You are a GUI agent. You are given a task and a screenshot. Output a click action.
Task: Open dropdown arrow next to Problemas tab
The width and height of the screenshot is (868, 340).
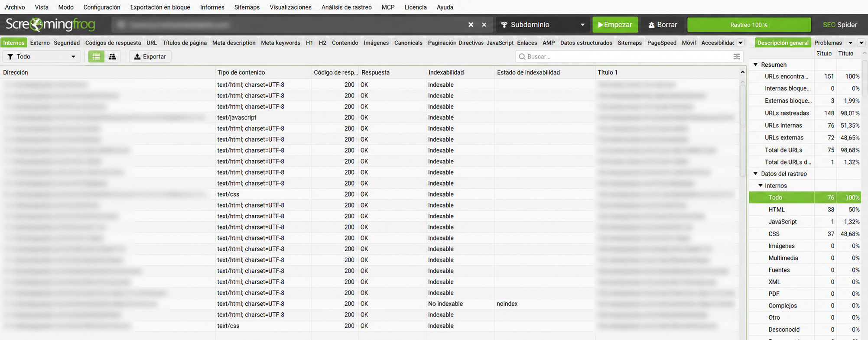tap(850, 43)
